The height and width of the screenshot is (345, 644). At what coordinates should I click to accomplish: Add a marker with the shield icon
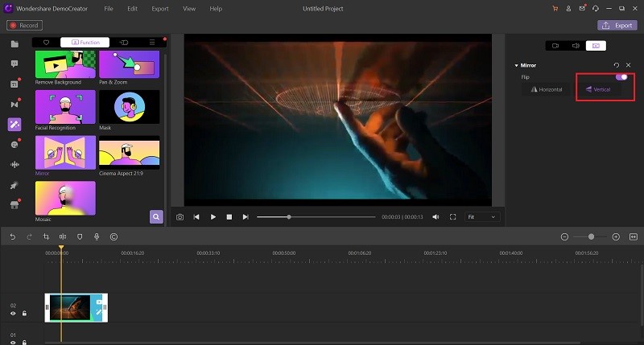point(80,236)
